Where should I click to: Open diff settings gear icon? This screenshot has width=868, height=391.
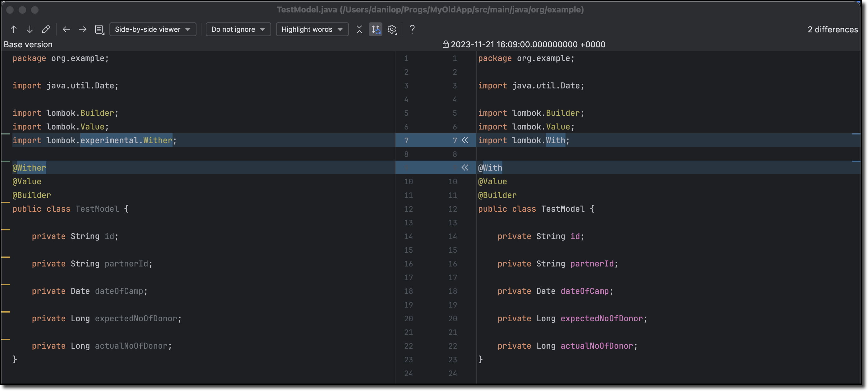391,29
